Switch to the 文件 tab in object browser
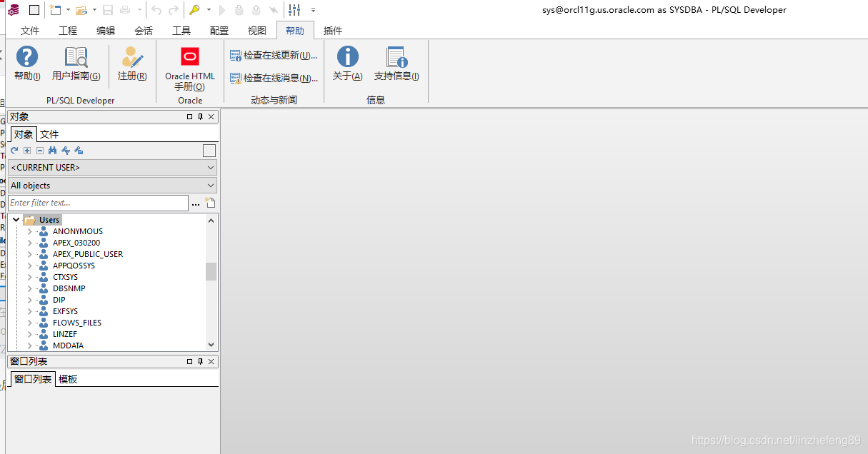 pos(49,134)
